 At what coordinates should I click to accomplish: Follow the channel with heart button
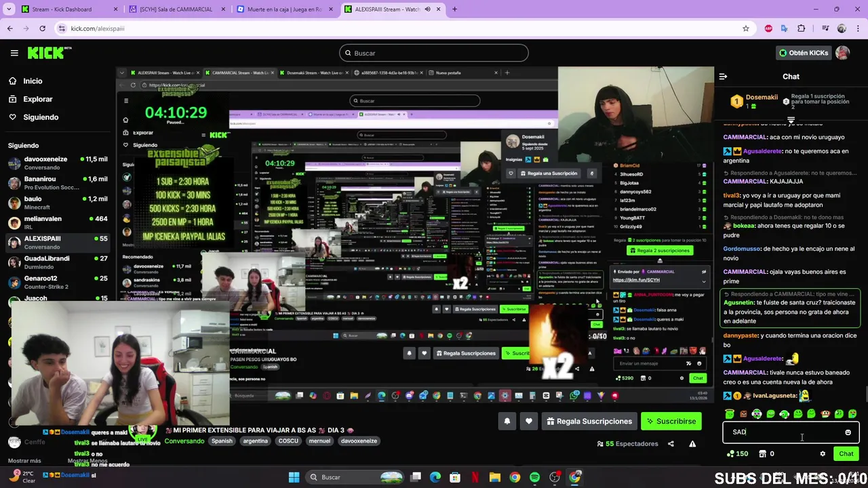[x=529, y=421]
